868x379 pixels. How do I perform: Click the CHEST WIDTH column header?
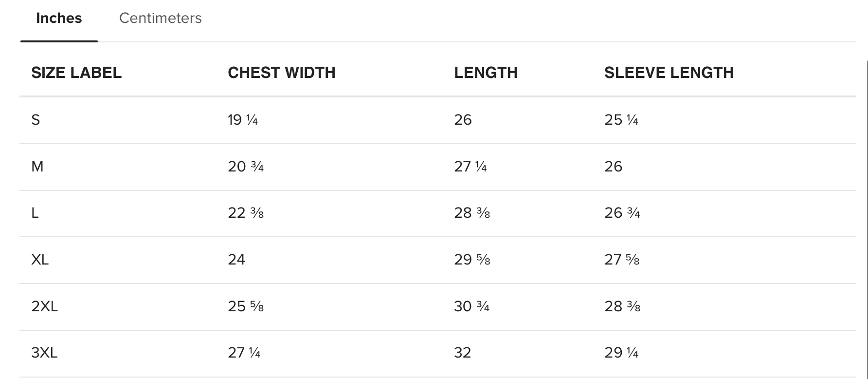[282, 73]
